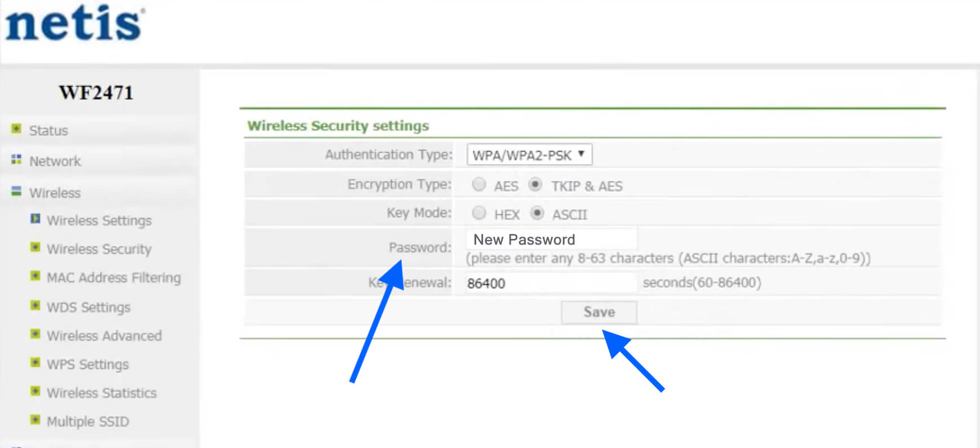Click the Network menu icon

click(16, 160)
